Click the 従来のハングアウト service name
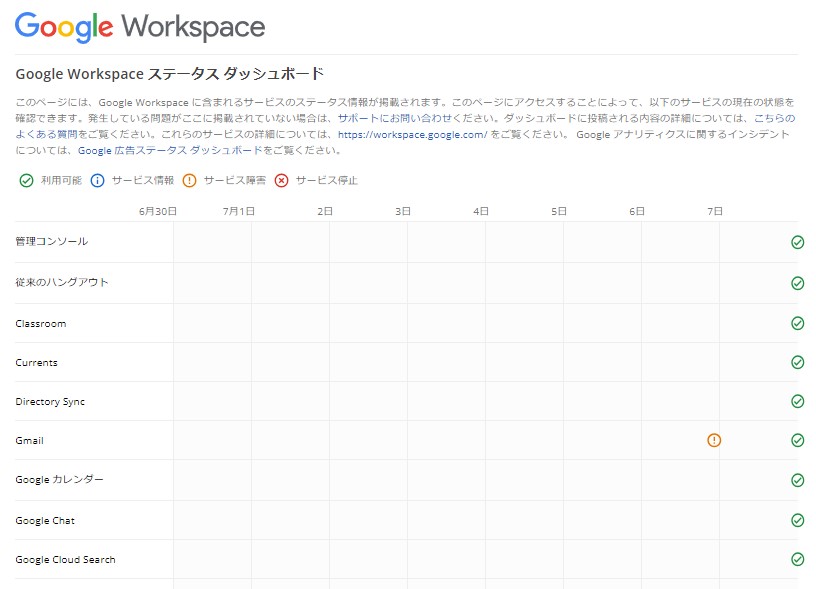The image size is (816, 589). pos(62,282)
